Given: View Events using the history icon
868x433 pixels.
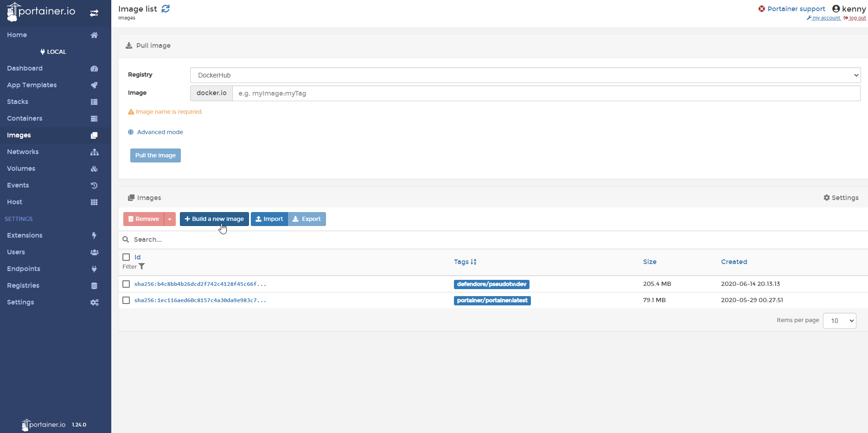Looking at the screenshot, I should coord(94,185).
